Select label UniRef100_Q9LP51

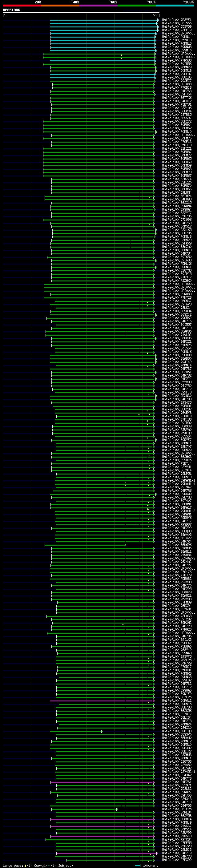176,474
